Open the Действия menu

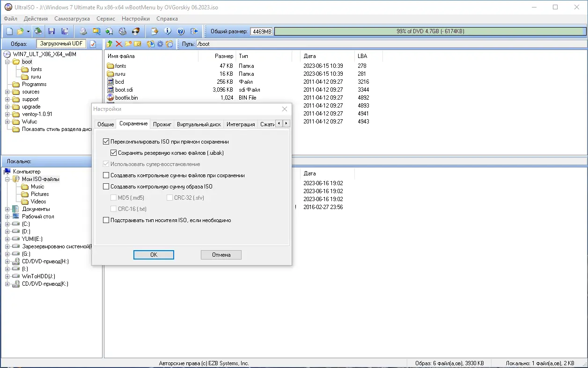point(36,19)
